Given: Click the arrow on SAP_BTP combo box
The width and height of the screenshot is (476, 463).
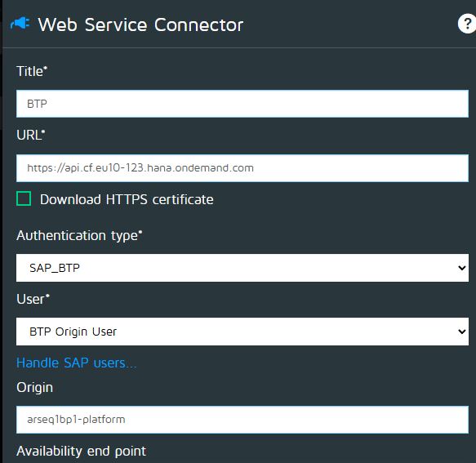Looking at the screenshot, I should (462, 268).
